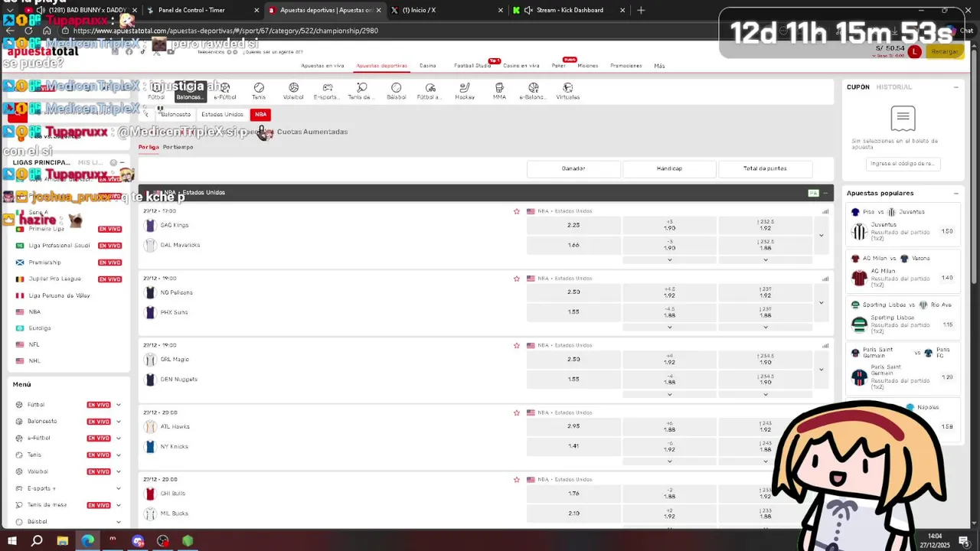980x551 pixels.
Task: Choose the Béisbol sport icon
Action: pos(396,91)
